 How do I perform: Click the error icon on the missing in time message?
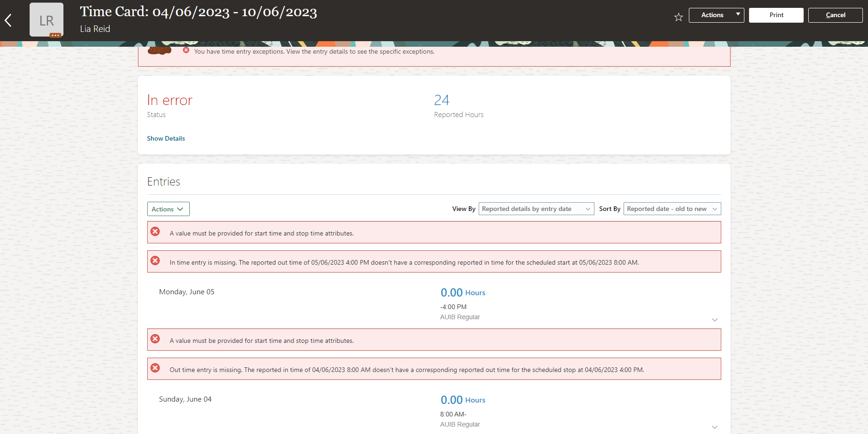155,260
